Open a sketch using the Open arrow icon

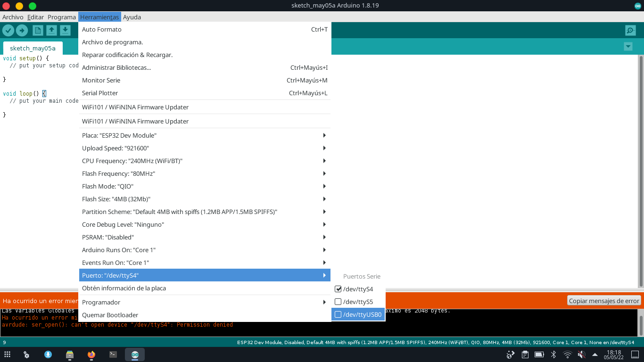[51, 30]
